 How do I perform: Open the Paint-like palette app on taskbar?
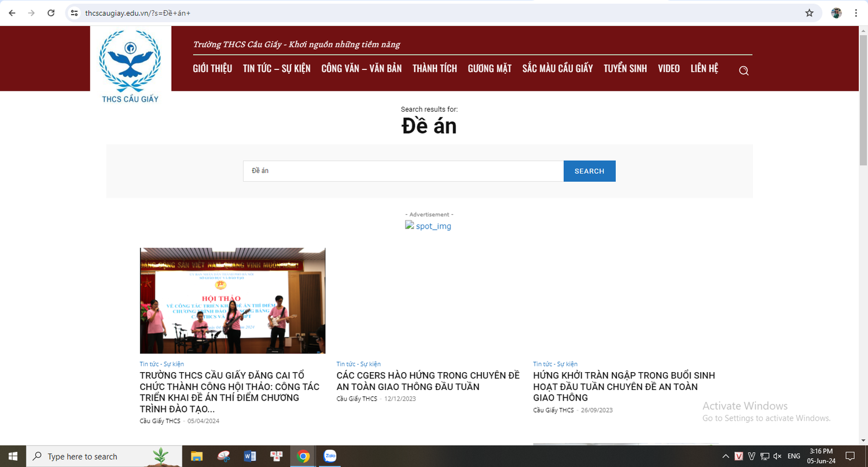tap(223, 456)
